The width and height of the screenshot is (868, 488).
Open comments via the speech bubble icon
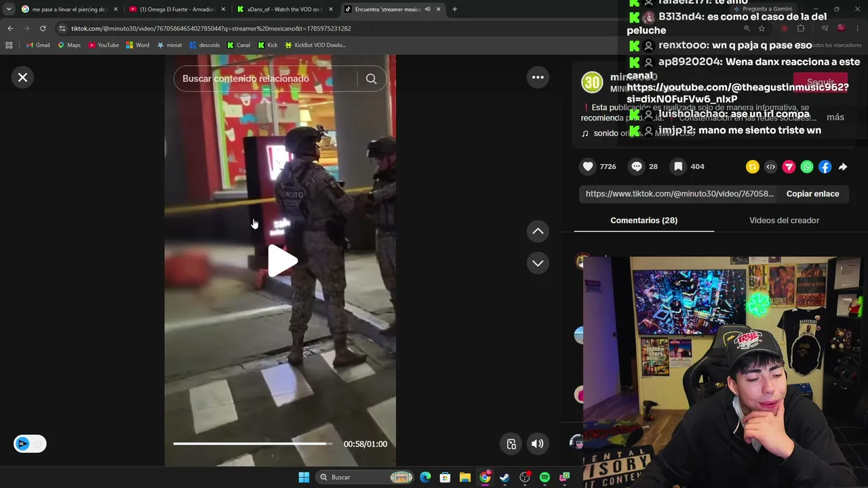[x=637, y=167]
